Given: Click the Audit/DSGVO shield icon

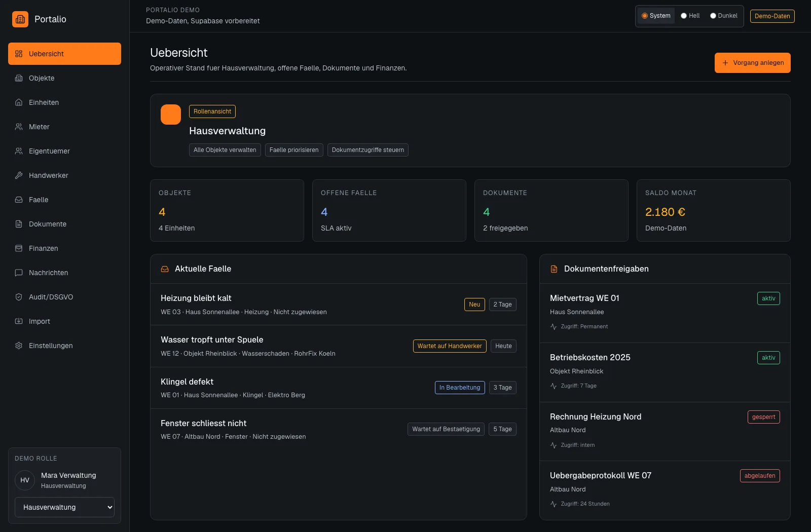Looking at the screenshot, I should click(x=19, y=297).
